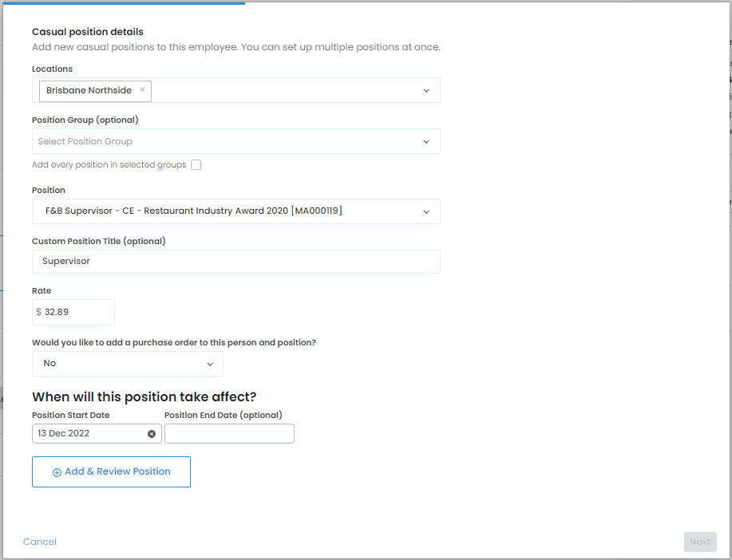Select the F&B Supervisor position text
The height and width of the screenshot is (560, 732).
(x=194, y=211)
